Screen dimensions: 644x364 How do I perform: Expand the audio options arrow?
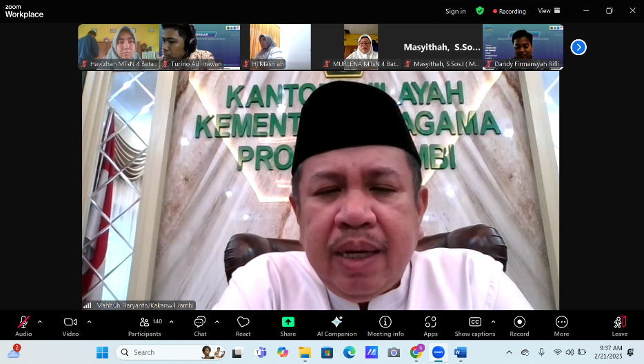coord(40,322)
